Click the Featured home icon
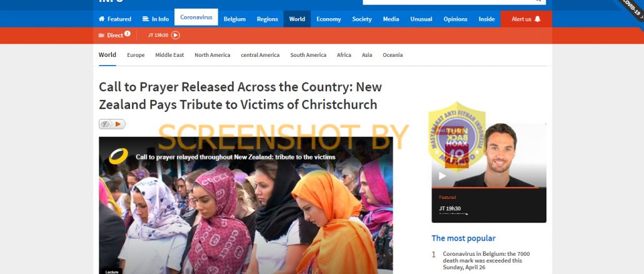The width and height of the screenshot is (644, 274). pos(101,19)
